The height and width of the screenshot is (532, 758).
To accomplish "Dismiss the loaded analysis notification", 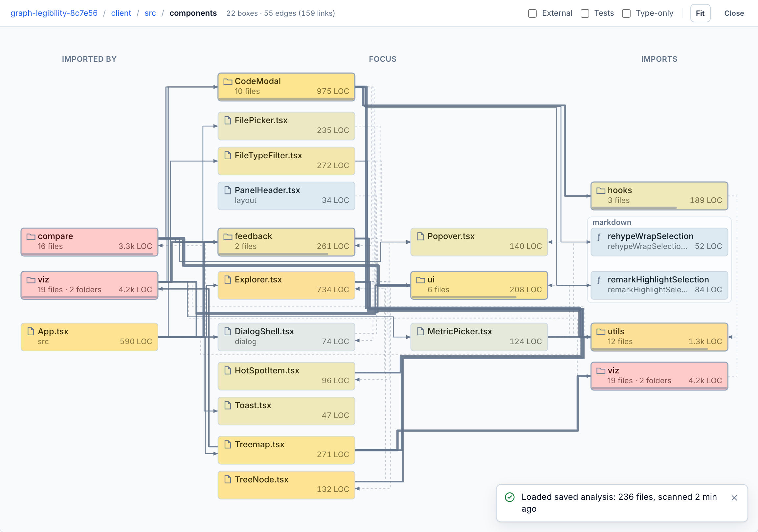I will point(734,498).
